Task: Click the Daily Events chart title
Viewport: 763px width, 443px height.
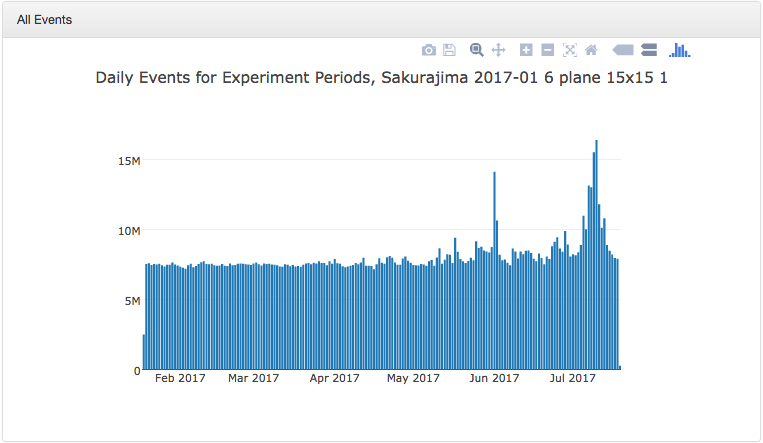Action: coord(381,78)
